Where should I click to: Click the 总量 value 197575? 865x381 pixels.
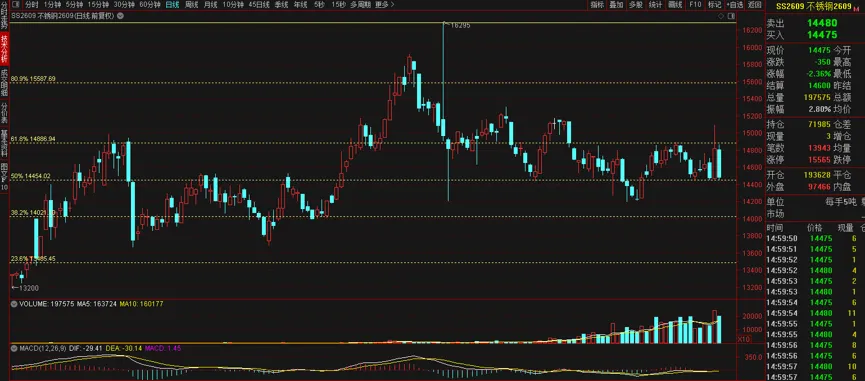pyautogui.click(x=818, y=97)
